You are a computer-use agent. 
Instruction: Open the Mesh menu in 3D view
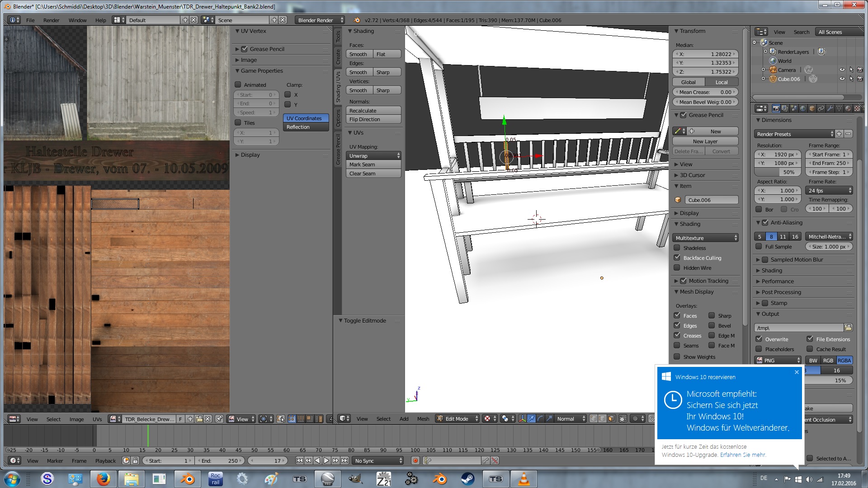click(423, 419)
